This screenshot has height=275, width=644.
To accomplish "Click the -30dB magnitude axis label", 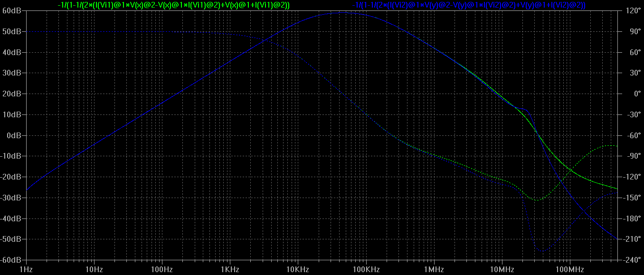I will 10,198.
